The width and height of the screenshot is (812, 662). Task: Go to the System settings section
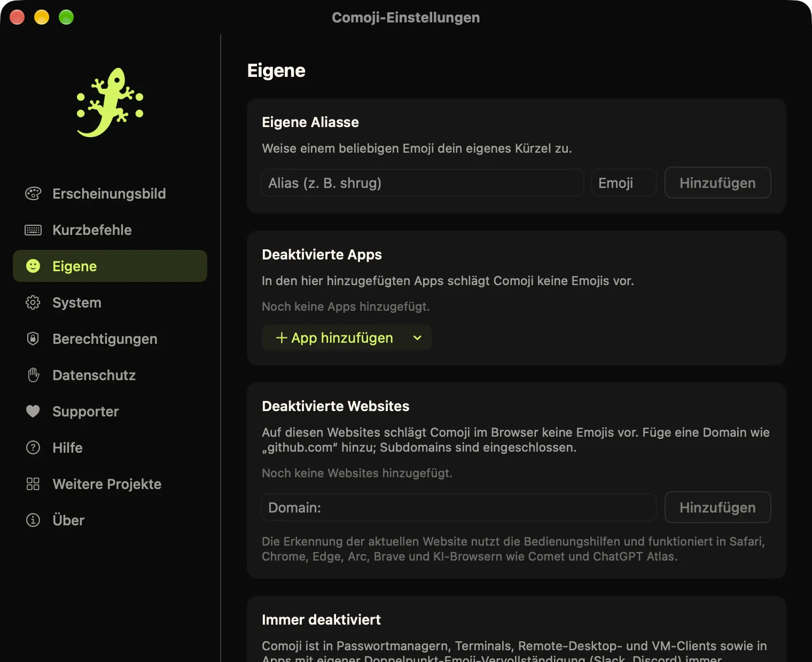[110, 303]
